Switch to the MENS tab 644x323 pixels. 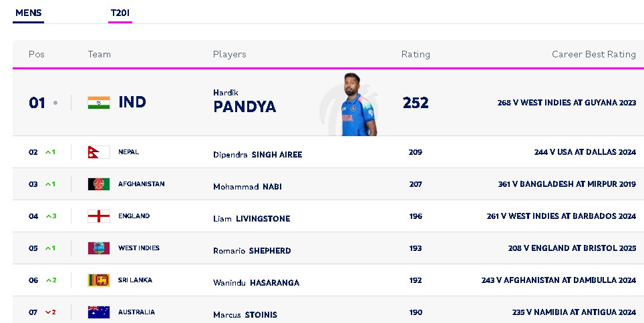coord(28,13)
